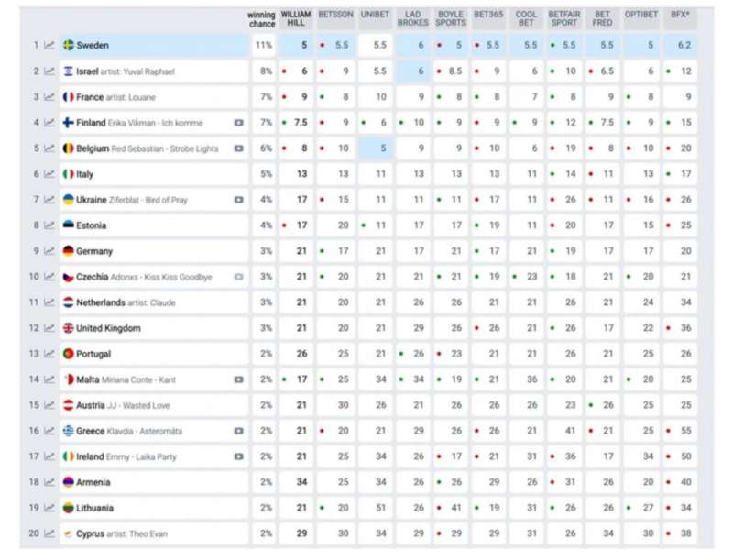Select the Betfair Sport column header
Screen dimensions: 733x560
(x=563, y=18)
